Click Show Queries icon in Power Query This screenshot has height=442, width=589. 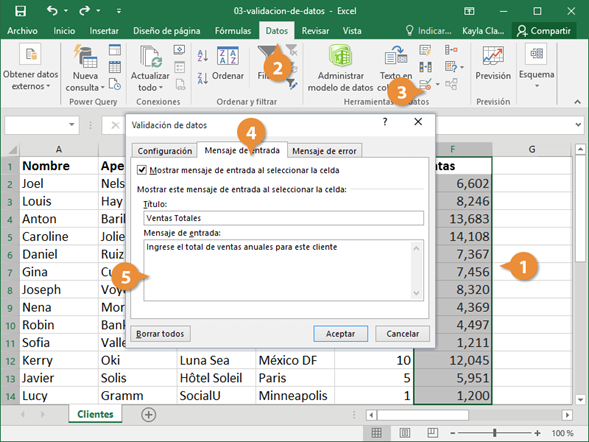click(x=115, y=50)
